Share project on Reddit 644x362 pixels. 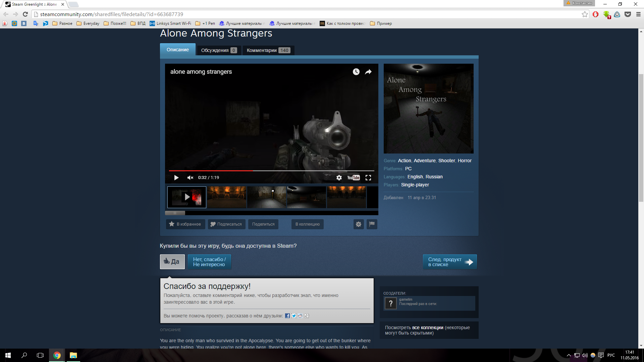click(x=300, y=316)
